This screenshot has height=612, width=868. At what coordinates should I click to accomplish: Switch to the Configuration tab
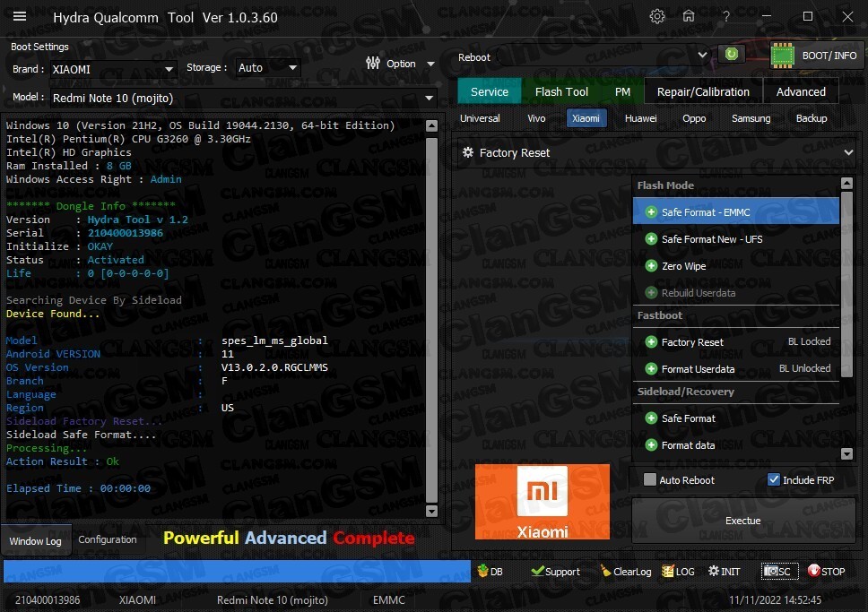pyautogui.click(x=108, y=539)
